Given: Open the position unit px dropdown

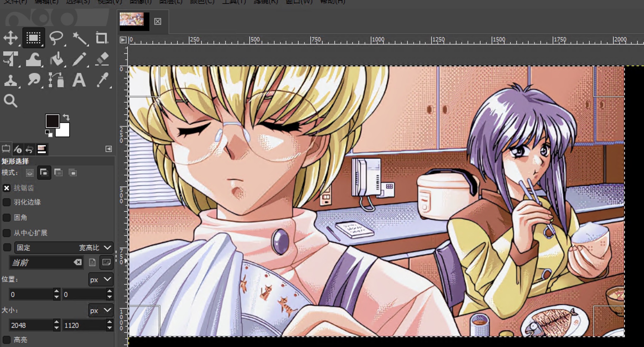Looking at the screenshot, I should (101, 280).
